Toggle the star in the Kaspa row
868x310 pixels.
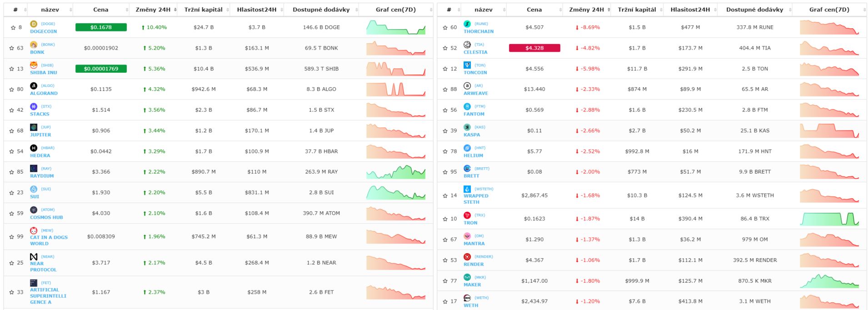(x=445, y=131)
